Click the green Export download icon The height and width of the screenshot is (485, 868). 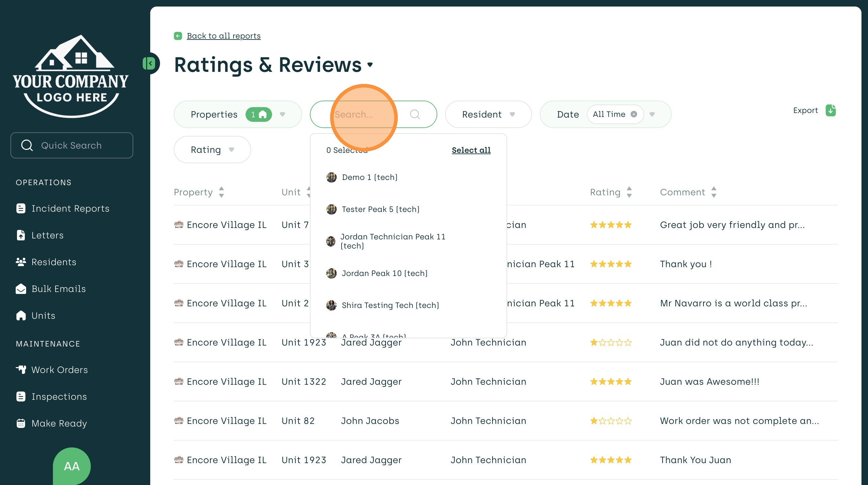click(830, 110)
